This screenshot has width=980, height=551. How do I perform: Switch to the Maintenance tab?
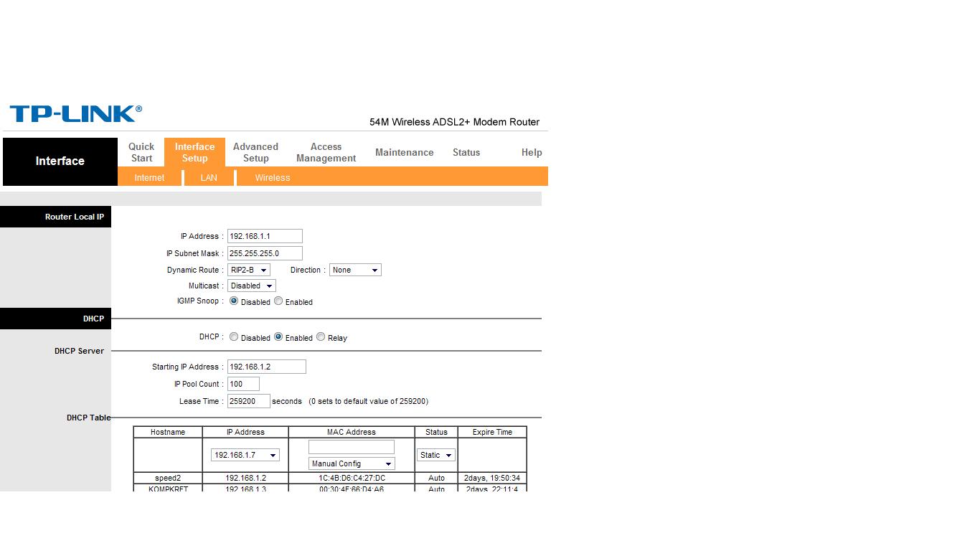coord(405,152)
